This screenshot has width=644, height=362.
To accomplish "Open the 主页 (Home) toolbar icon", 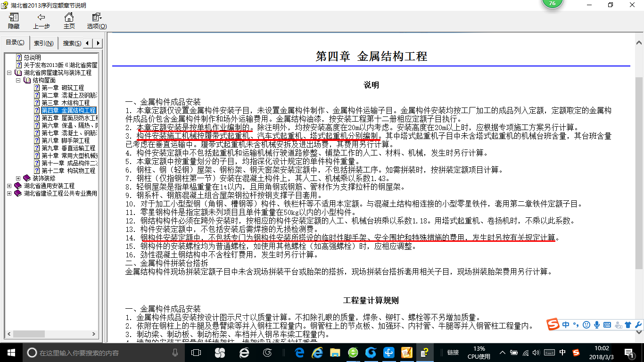I will click(x=69, y=21).
